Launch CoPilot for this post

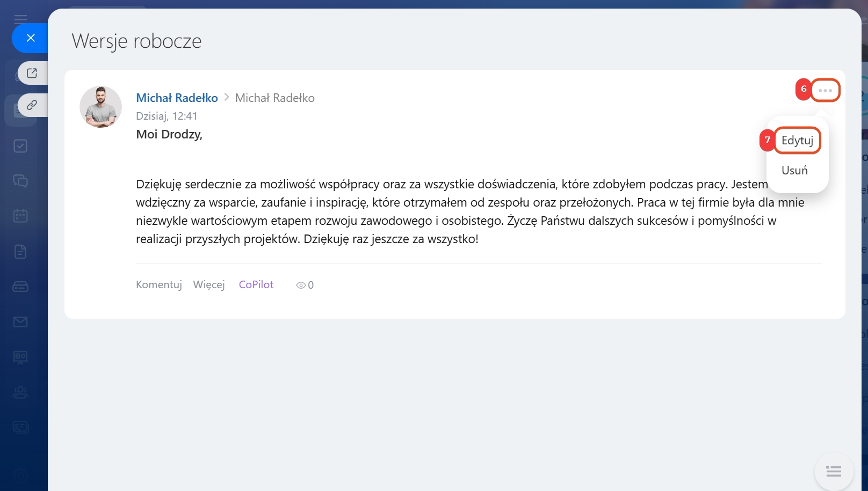[256, 285]
